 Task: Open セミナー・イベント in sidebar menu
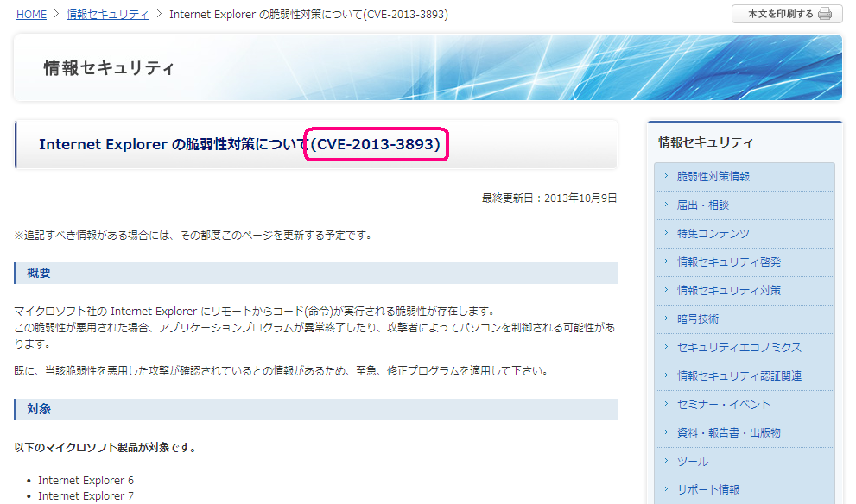[x=745, y=404]
